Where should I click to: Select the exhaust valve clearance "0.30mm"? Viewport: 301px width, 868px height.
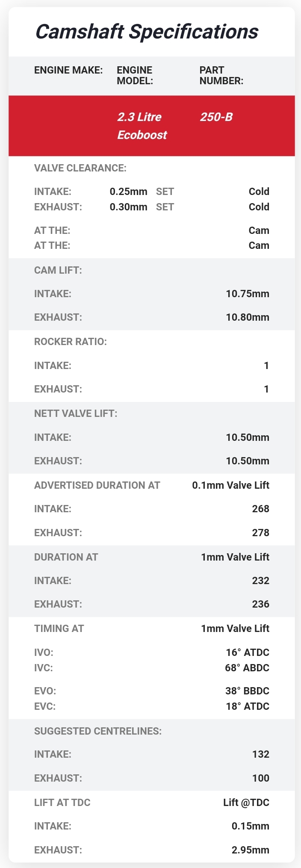point(128,207)
